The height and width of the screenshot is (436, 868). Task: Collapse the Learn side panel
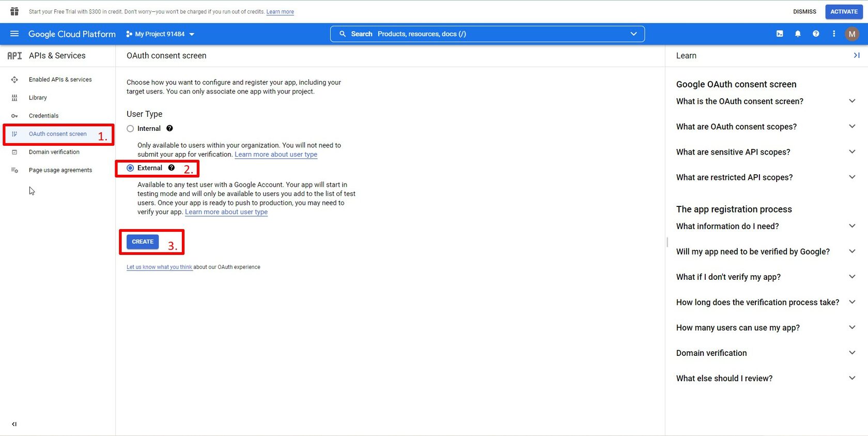[x=857, y=55]
